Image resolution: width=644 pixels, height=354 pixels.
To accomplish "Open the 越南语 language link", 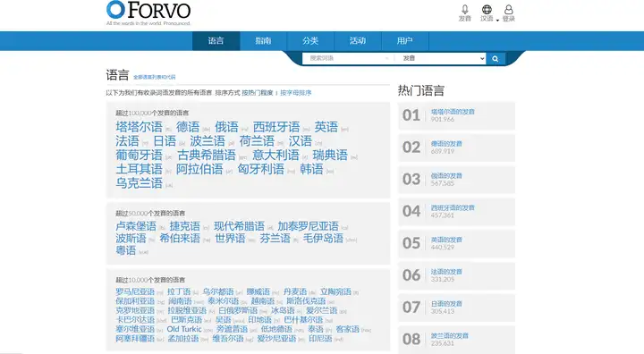I will (262, 301).
